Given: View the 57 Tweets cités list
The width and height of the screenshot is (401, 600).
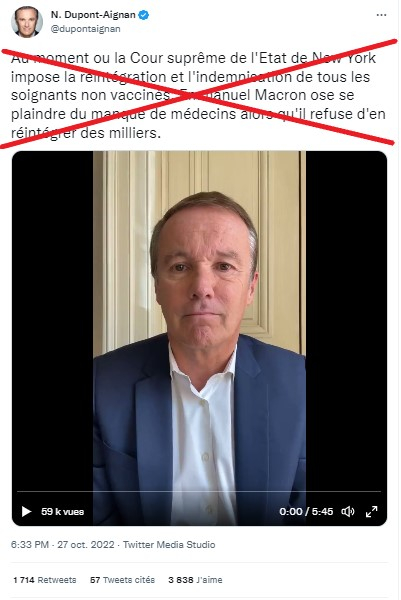Looking at the screenshot, I should [x=122, y=580].
